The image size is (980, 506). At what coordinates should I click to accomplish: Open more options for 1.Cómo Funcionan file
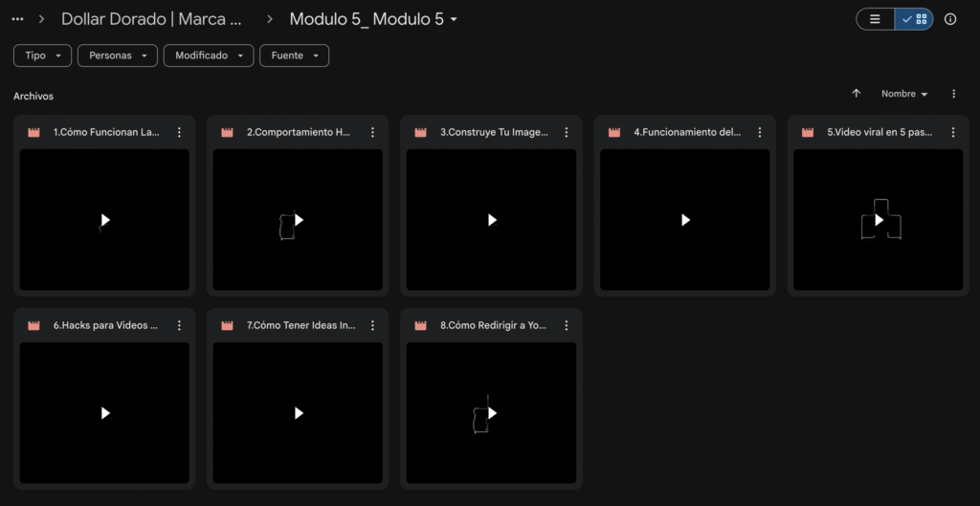(x=179, y=132)
